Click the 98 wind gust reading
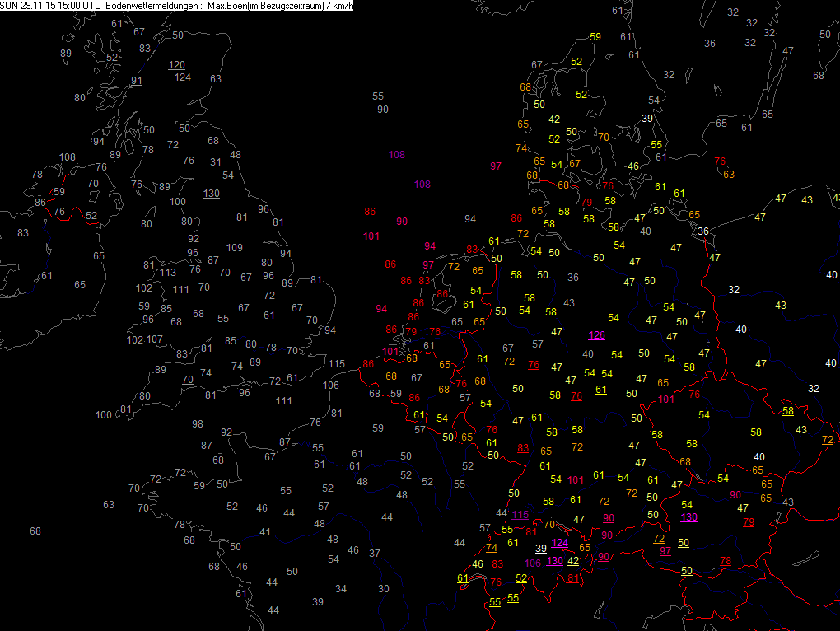 click(x=198, y=424)
